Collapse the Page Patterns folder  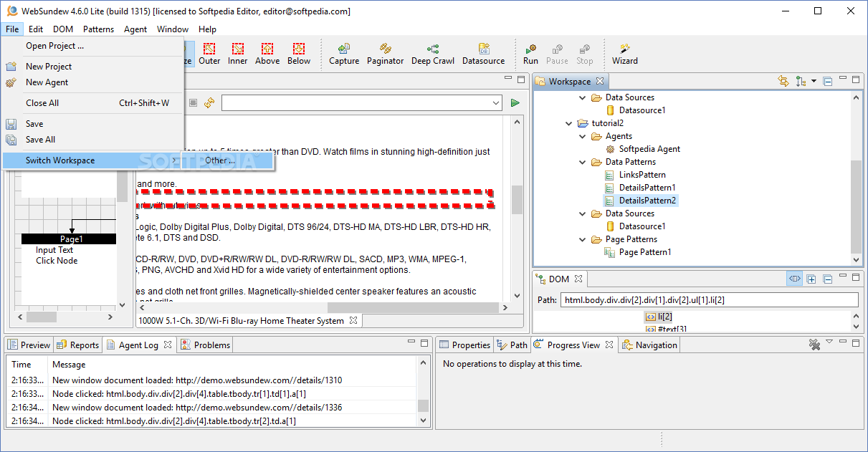pyautogui.click(x=582, y=239)
